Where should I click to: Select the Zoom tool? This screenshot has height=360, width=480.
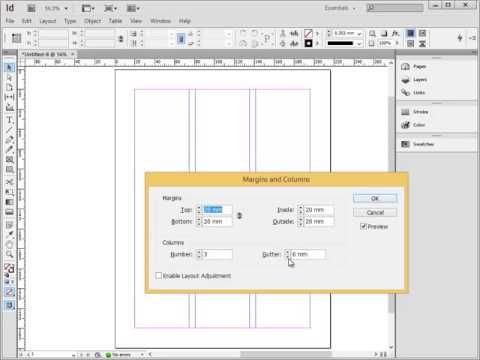[x=9, y=255]
